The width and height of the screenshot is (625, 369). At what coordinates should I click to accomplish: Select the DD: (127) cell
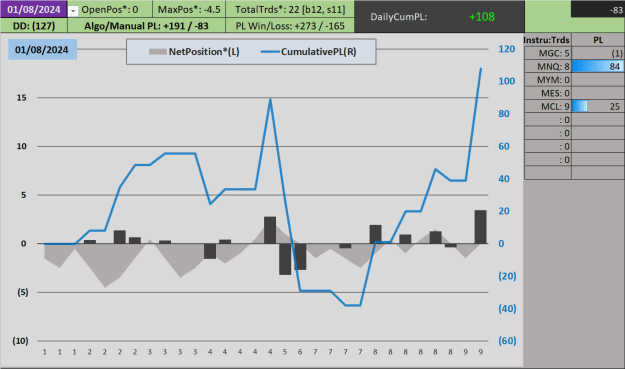pos(33,26)
